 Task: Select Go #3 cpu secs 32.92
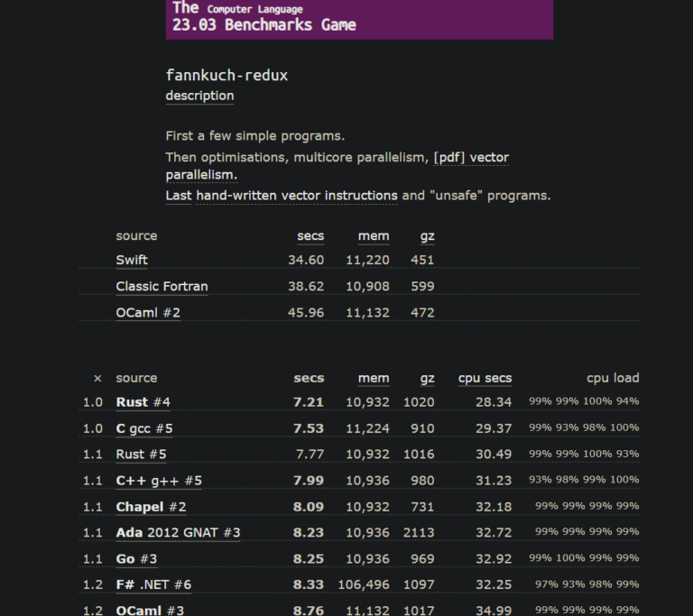(494, 559)
